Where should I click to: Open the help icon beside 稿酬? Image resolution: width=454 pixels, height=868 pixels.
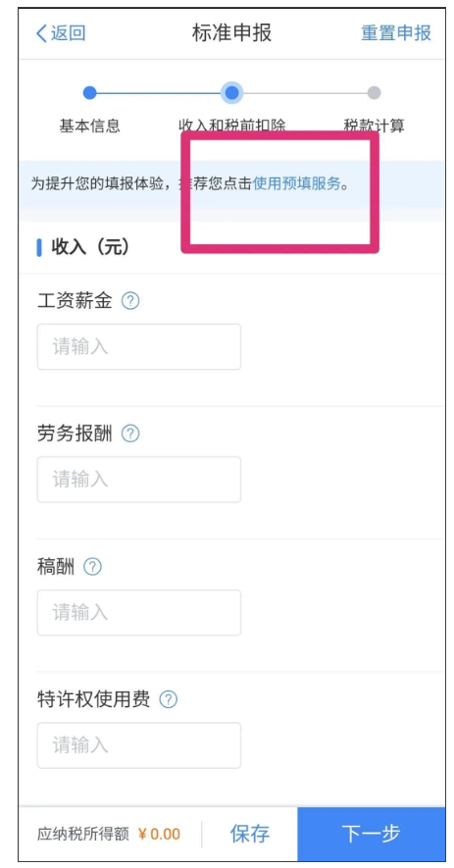click(x=92, y=567)
